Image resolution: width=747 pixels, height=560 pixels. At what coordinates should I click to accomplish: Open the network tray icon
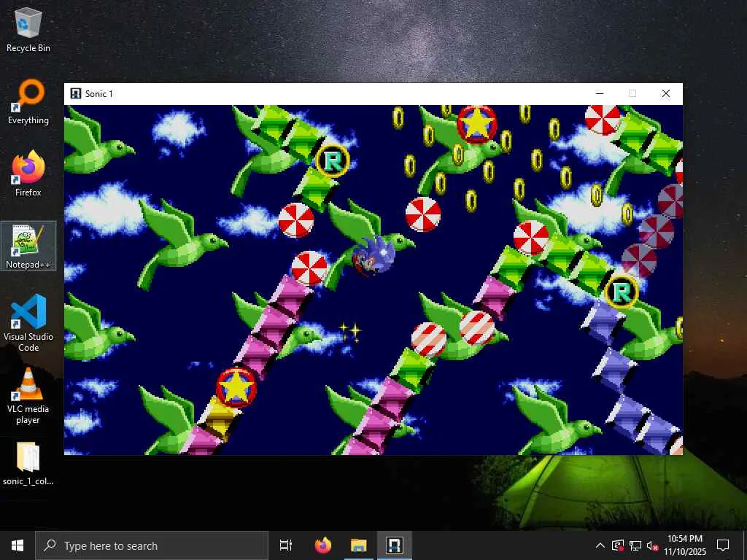[635, 545]
